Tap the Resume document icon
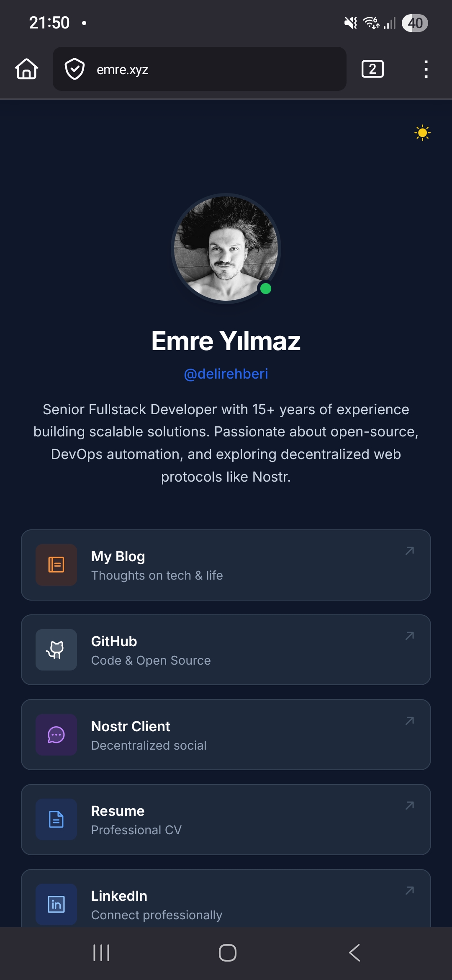Screen dimensions: 452x980 click(x=56, y=820)
